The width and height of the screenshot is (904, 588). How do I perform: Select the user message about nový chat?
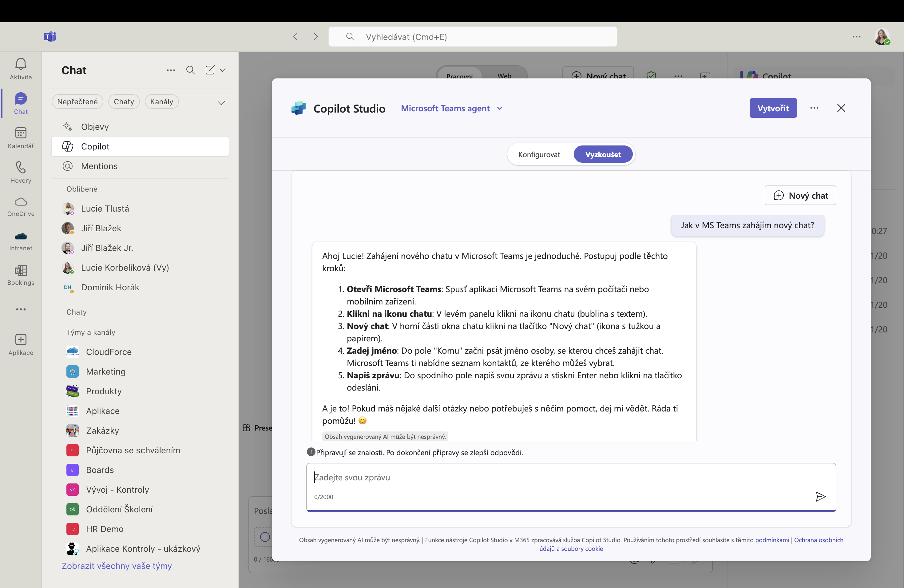click(747, 225)
